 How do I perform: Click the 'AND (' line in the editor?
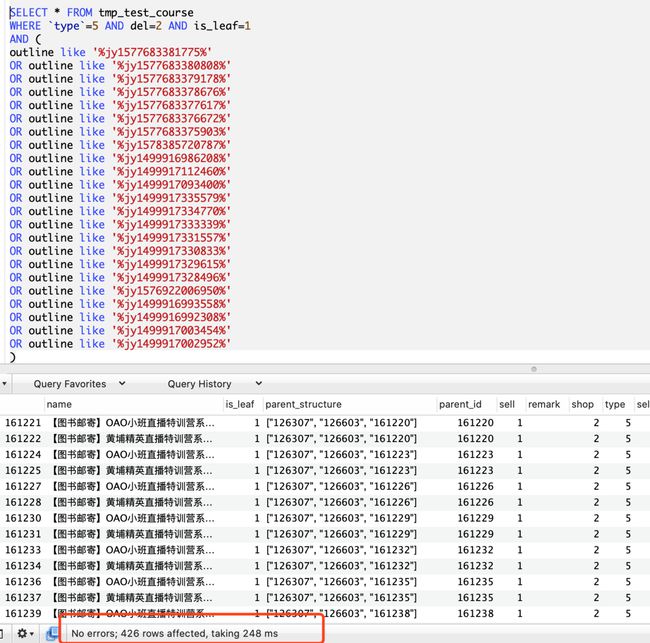(26, 39)
